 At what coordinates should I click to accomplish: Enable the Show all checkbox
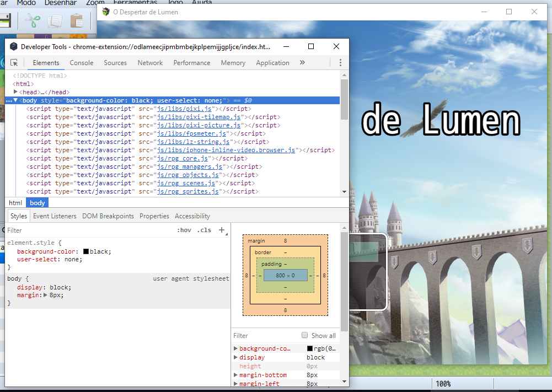click(304, 335)
